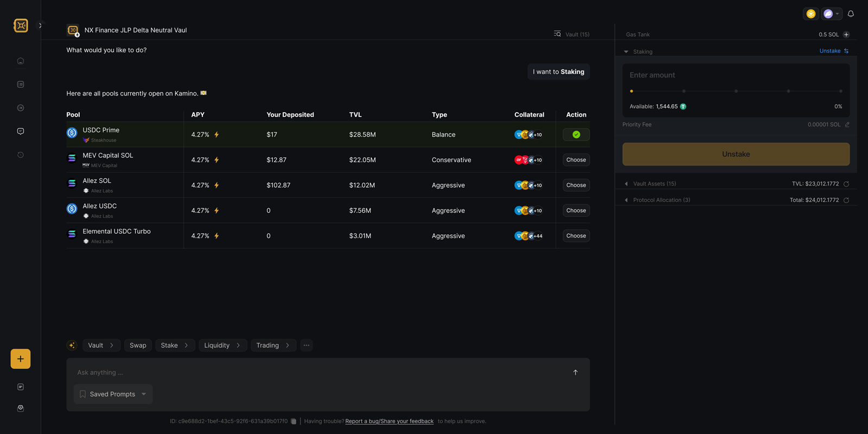
Task: Add SOL to Gas Tank plus icon
Action: (x=846, y=35)
